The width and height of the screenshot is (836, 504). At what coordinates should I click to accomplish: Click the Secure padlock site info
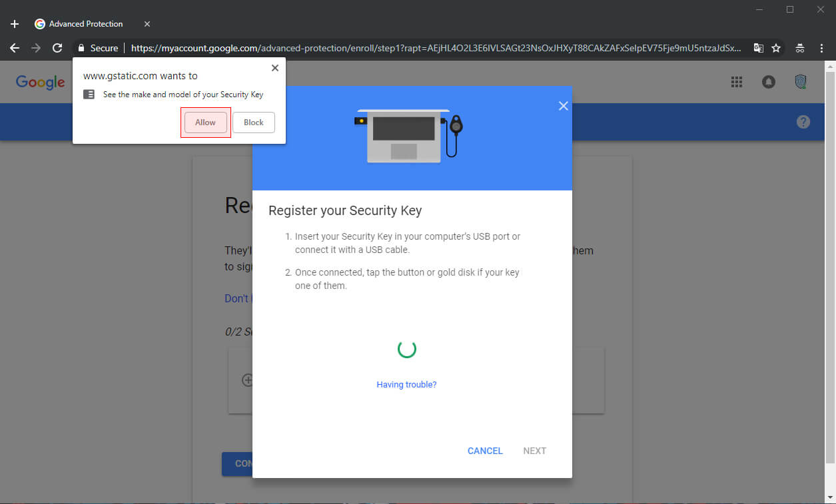(98, 48)
